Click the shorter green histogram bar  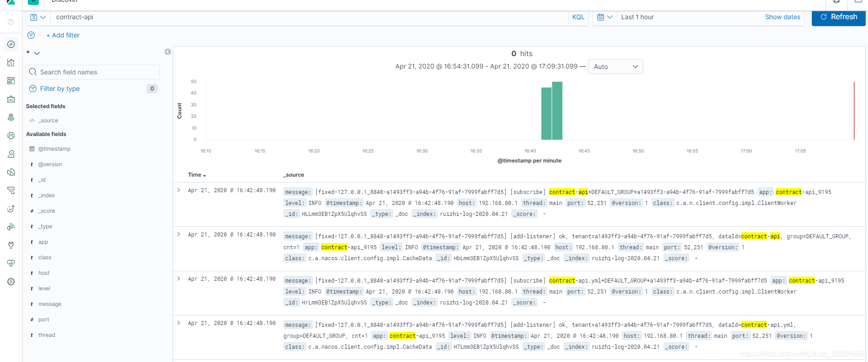[x=546, y=114]
